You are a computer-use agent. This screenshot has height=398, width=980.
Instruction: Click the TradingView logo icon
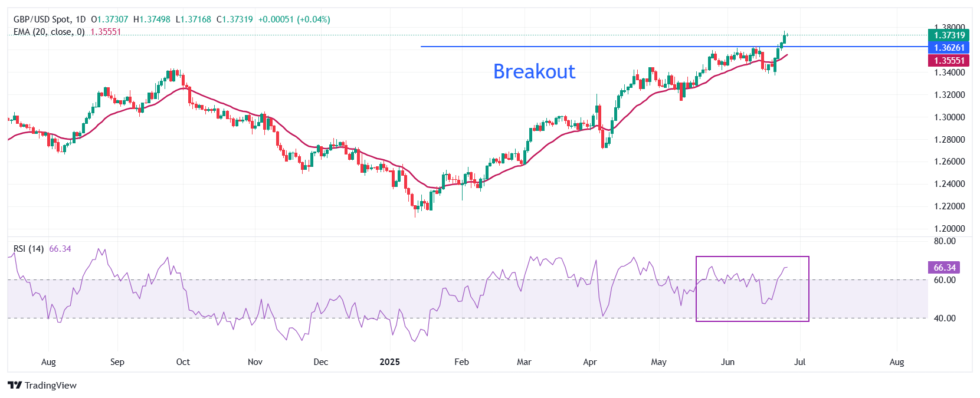(x=15, y=385)
